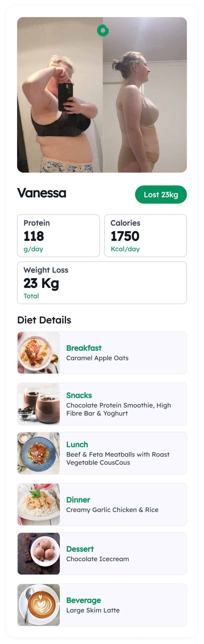Click the Beverage heading text
Screen dimensions: 204x644
(84, 600)
